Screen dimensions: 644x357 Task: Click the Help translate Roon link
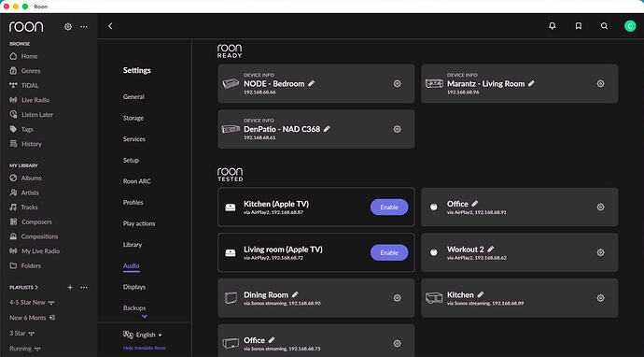144,348
